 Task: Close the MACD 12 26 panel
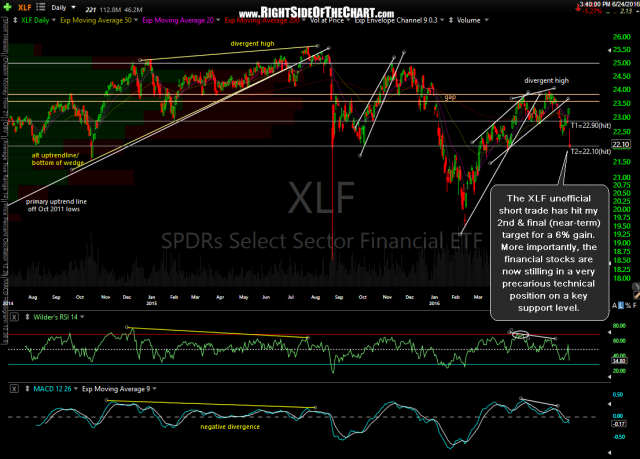14,389
